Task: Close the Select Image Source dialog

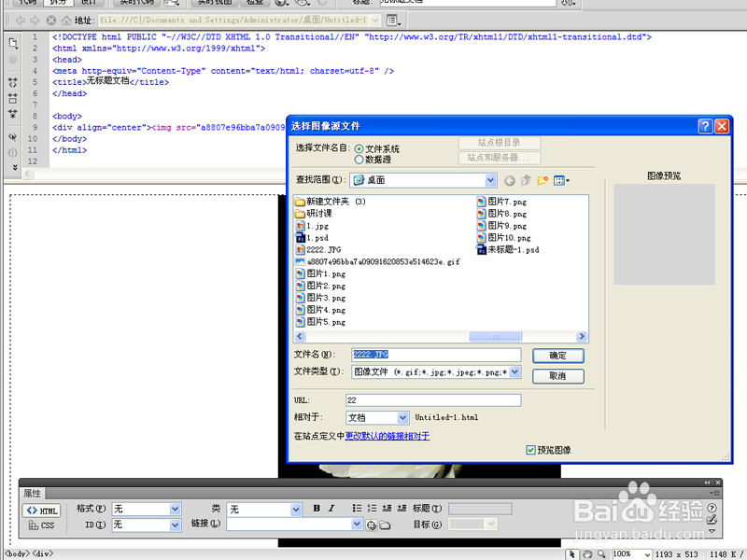Action: click(722, 126)
